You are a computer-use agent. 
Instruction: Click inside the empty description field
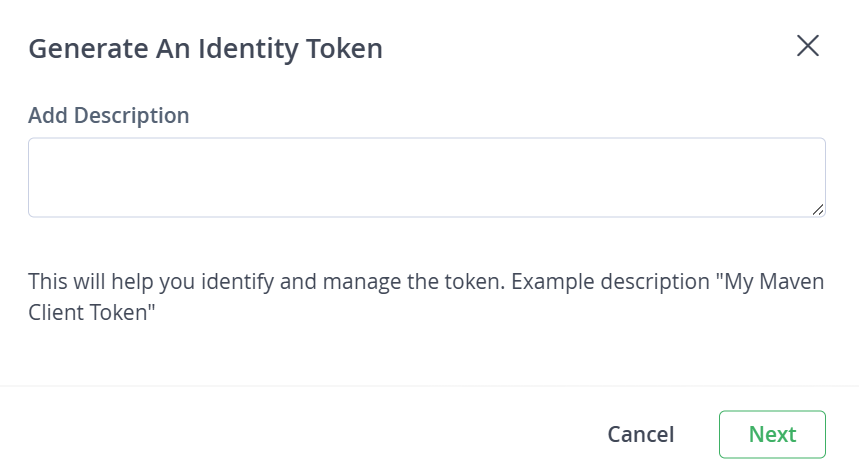[426, 177]
